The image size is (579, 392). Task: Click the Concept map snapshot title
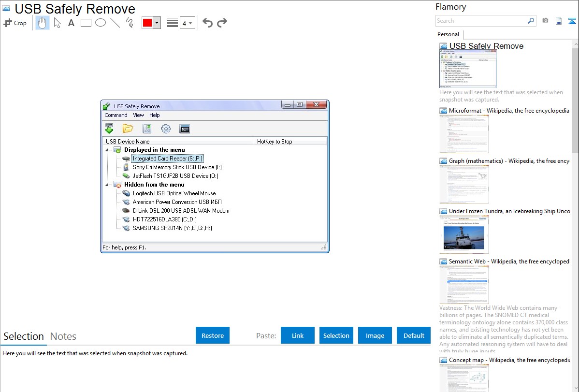click(x=509, y=360)
